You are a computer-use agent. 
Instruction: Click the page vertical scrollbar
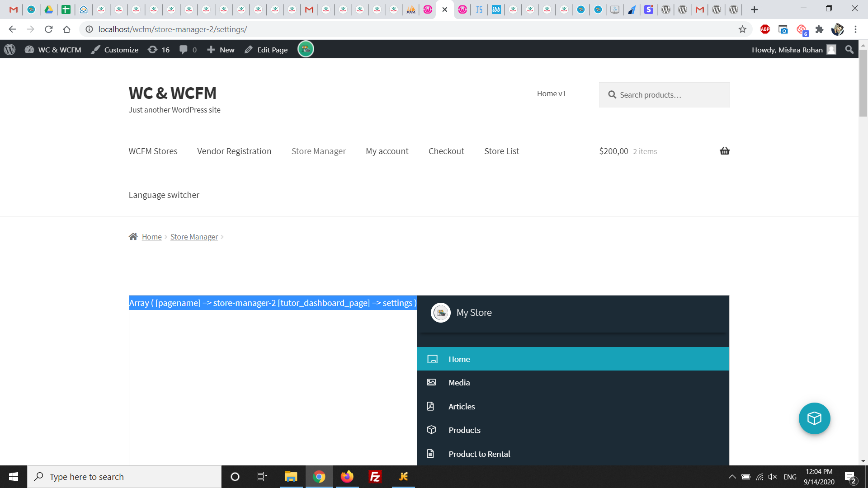(863, 83)
